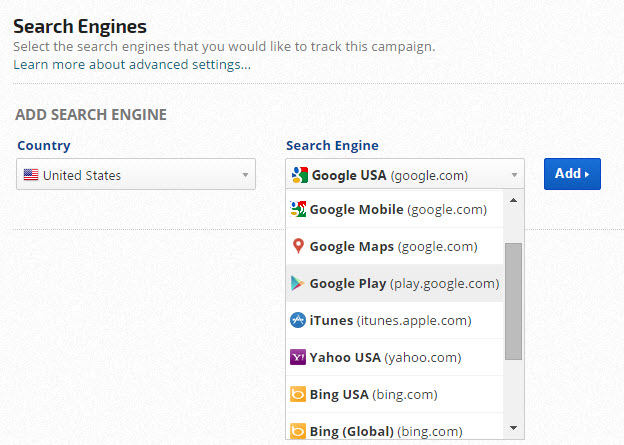Open the Country dropdown
624x445 pixels.
[x=137, y=175]
